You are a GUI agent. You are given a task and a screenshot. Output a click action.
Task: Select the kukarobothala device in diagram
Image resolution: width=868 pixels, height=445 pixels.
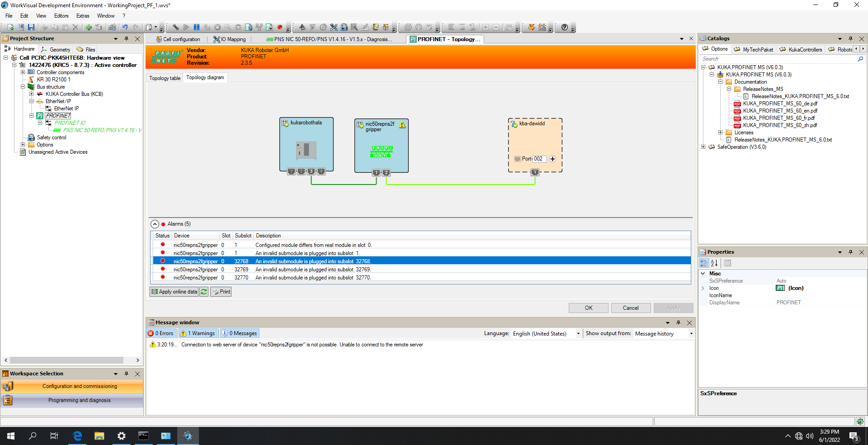tap(307, 145)
